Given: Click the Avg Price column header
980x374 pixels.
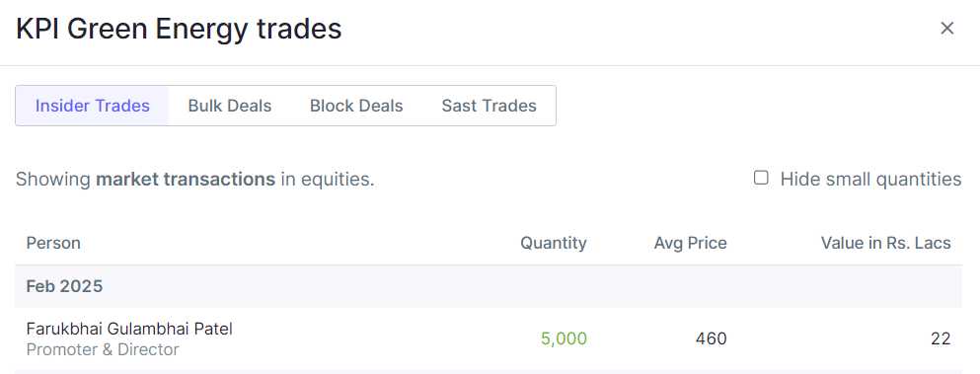Looking at the screenshot, I should (x=690, y=244).
